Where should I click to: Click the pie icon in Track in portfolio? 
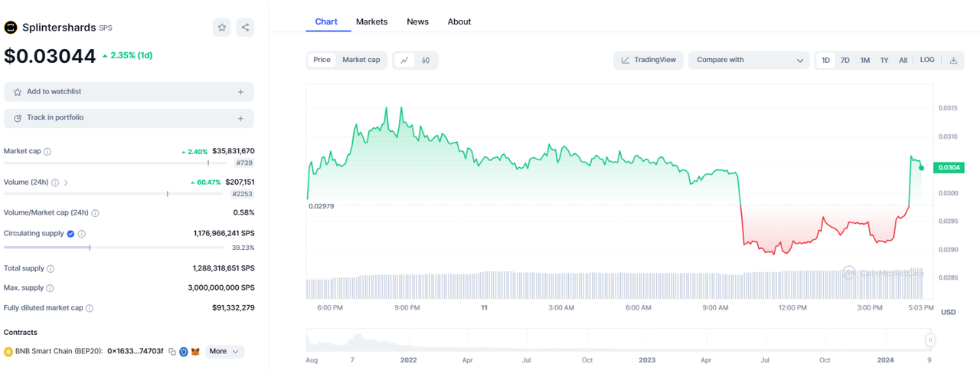pyautogui.click(x=18, y=118)
